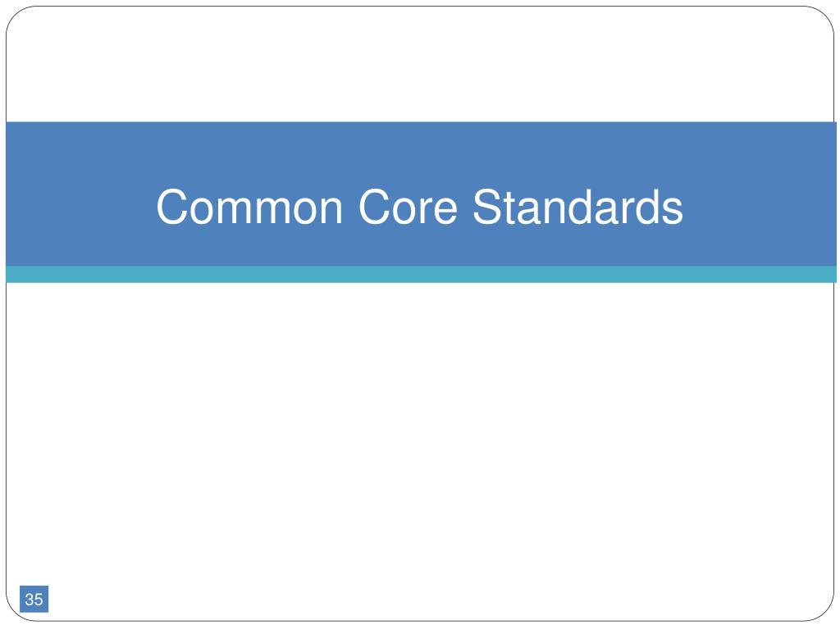Click the capital S of Standards
Image resolution: width=840 pixels, height=630 pixels.
tap(487, 207)
